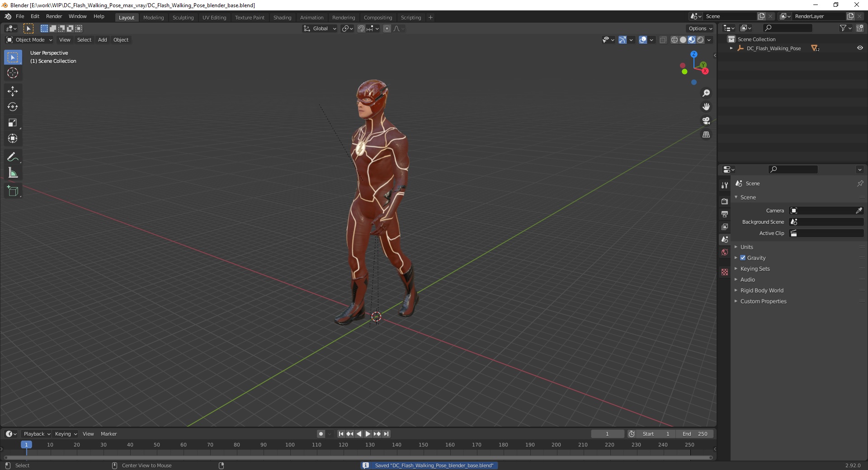
Task: Toggle the camera view icon
Action: point(706,121)
